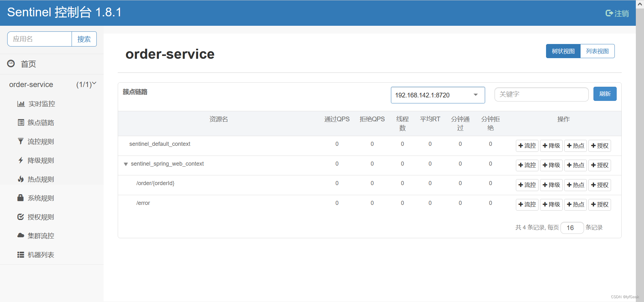Add 流控 rule for /error
644x302 pixels.
(x=527, y=205)
